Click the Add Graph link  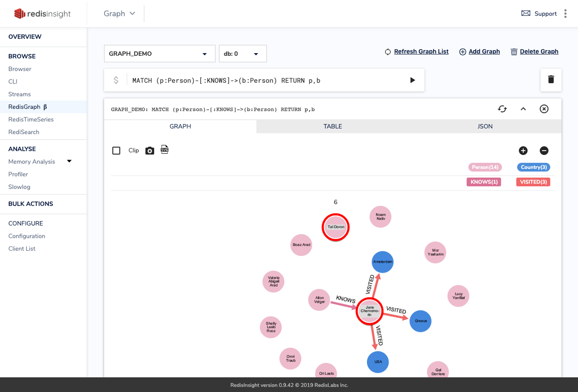(484, 52)
